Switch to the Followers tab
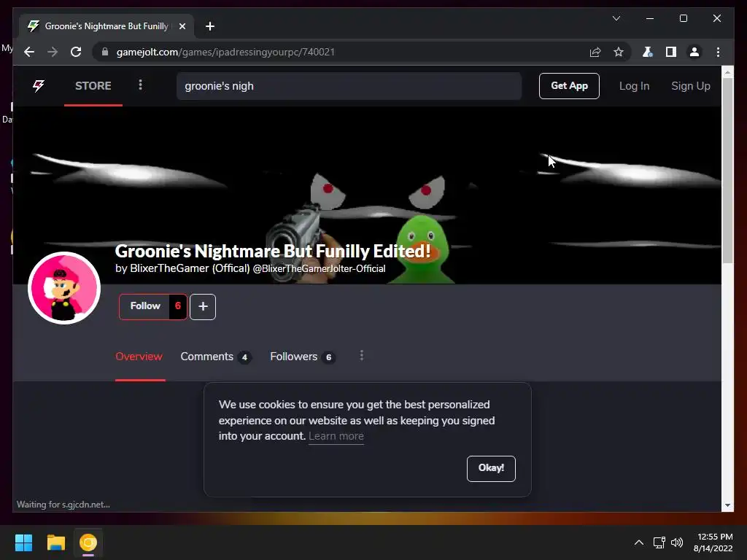 (303, 357)
